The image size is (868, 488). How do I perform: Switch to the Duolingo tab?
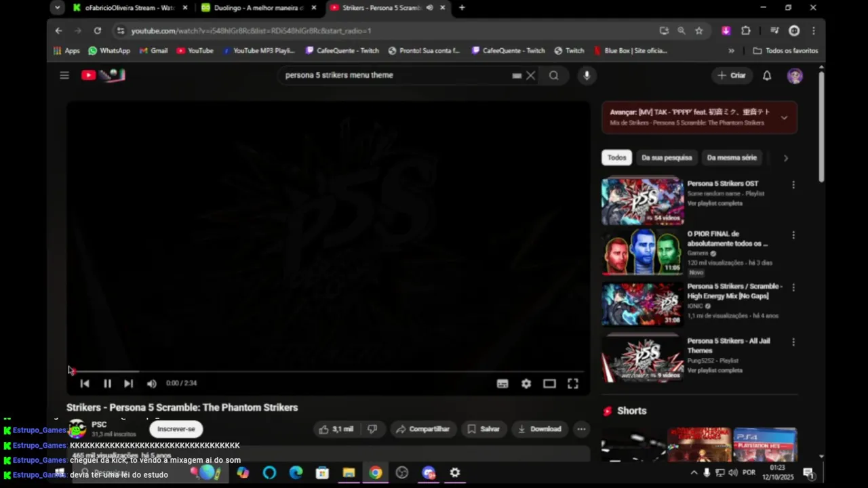[x=258, y=7]
